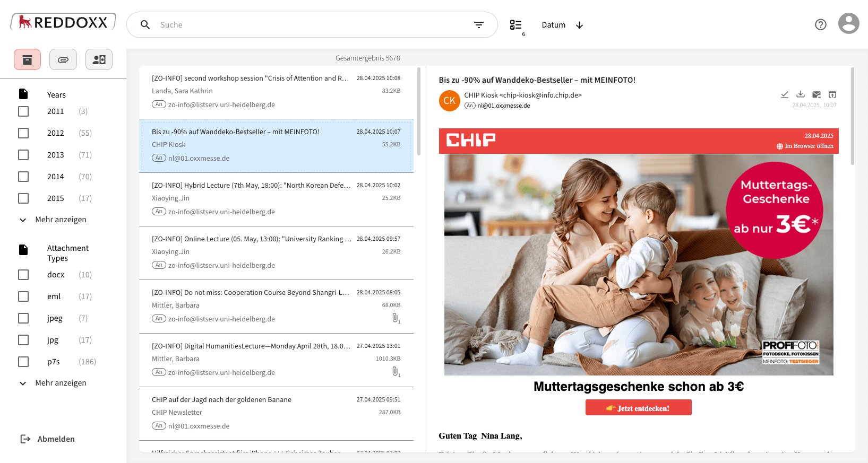Open the 'Hybrid Lecture (7th May' email
The height and width of the screenshot is (463, 868).
[276, 199]
